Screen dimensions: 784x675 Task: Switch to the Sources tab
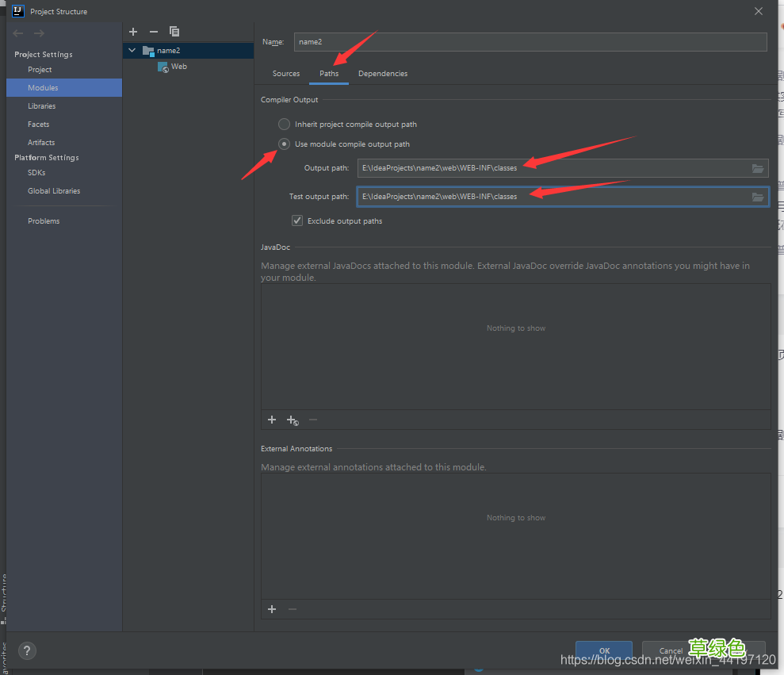tap(286, 74)
